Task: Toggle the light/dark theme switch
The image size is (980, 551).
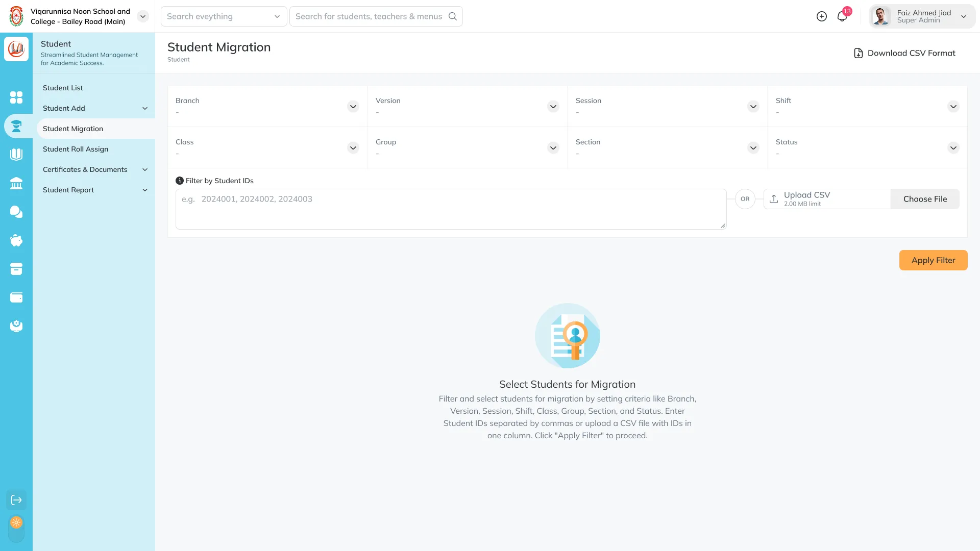Action: coord(16,529)
